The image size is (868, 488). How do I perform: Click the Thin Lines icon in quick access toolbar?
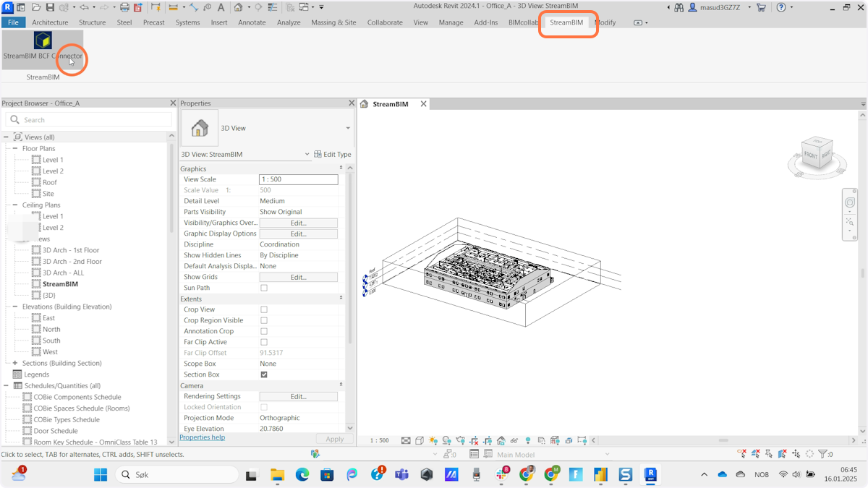(x=274, y=7)
